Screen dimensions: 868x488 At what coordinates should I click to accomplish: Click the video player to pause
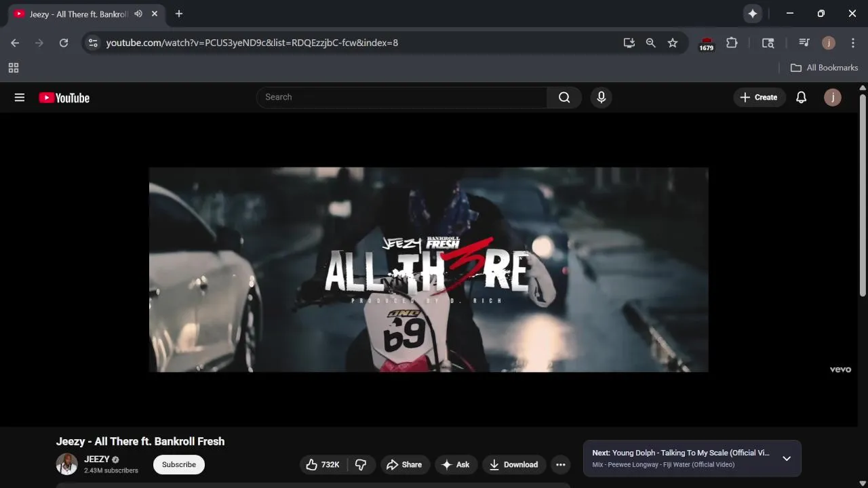429,270
